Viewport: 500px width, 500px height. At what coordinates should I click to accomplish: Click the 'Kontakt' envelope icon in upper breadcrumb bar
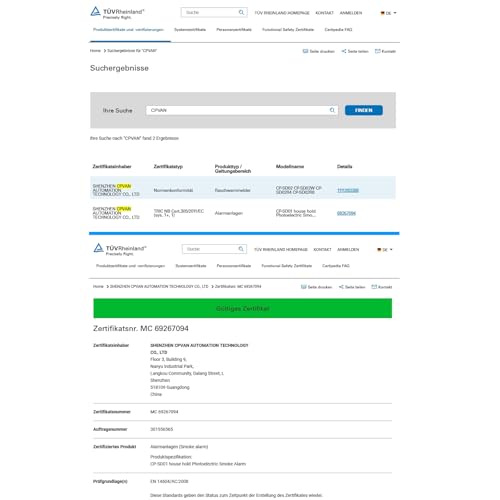pos(377,51)
